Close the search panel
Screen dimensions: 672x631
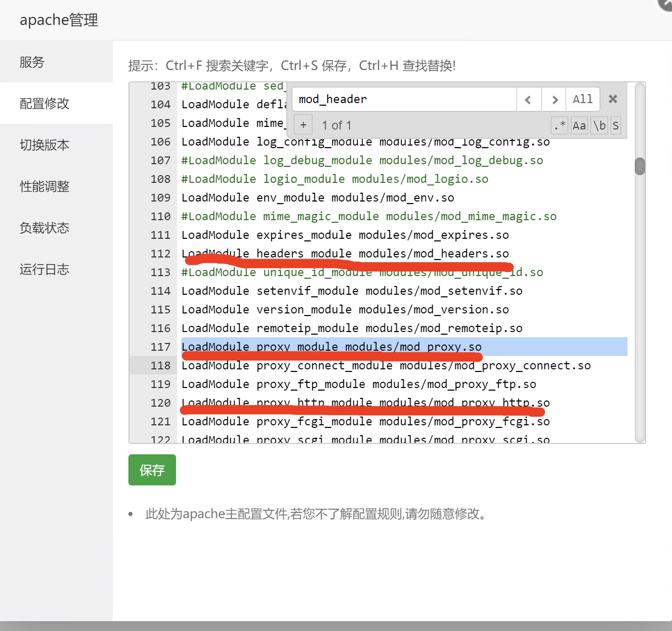[612, 99]
